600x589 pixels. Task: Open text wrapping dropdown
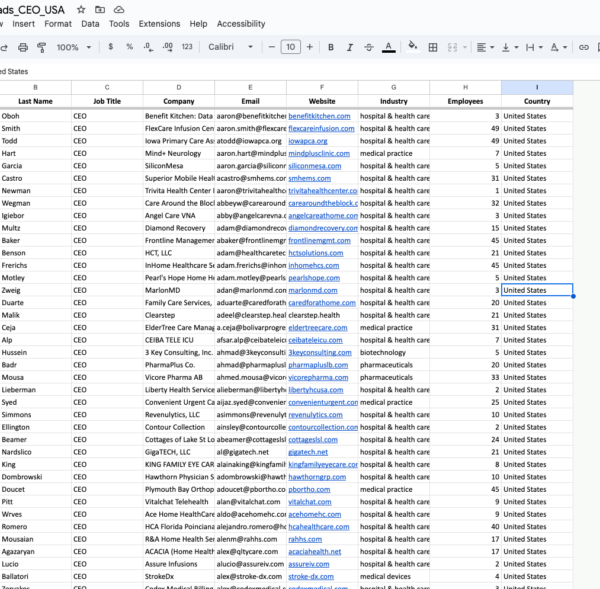point(534,47)
